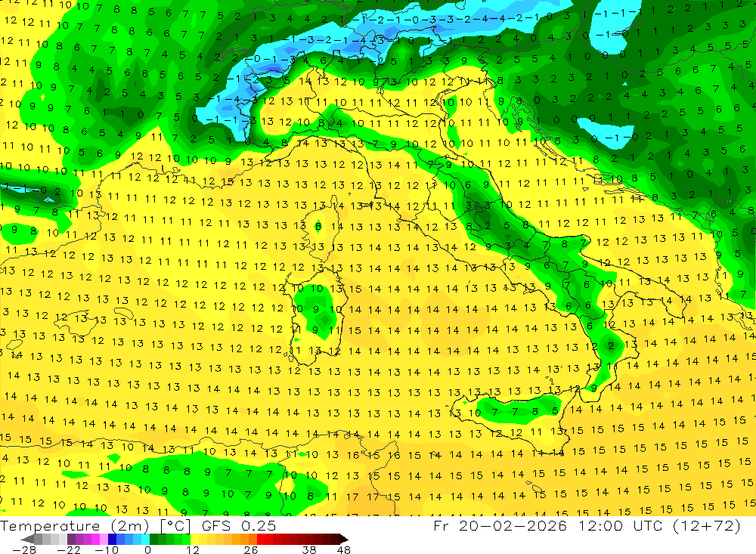756x554 pixels.
Task: Select the dark green legend swatch
Action: (153, 539)
